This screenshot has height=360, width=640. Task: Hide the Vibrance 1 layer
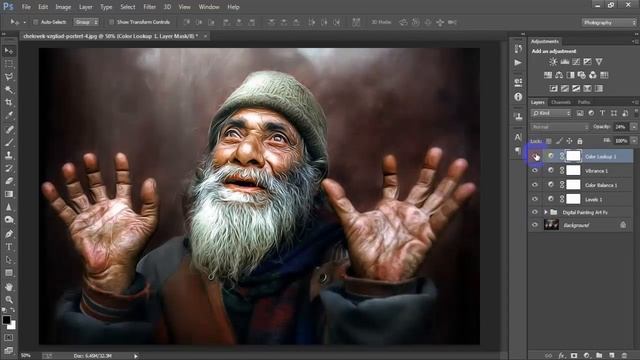(x=535, y=170)
